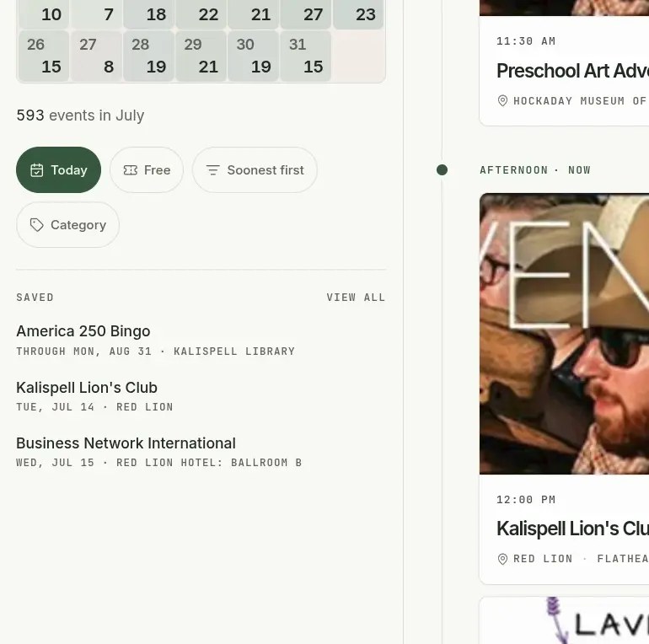The height and width of the screenshot is (644, 649).
Task: Open Kalispell Lion's Club 12:00 PM event card title
Action: (x=572, y=529)
